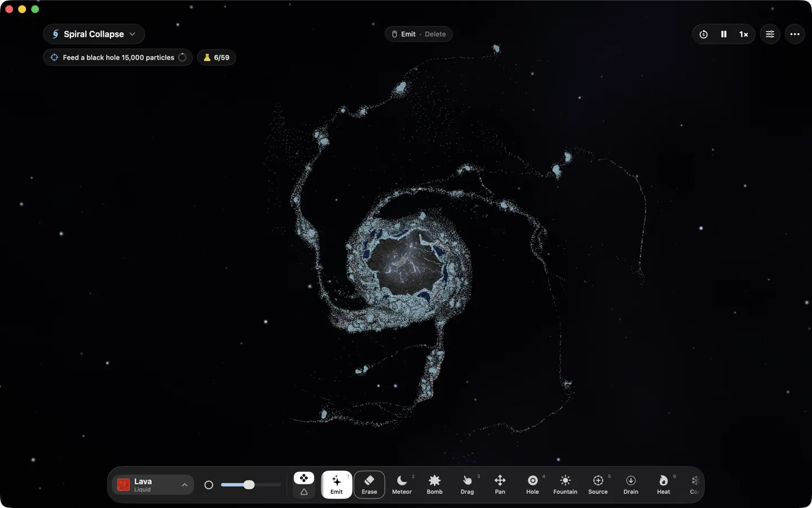This screenshot has width=812, height=508.
Task: Pick the Bomb tool
Action: click(x=435, y=484)
